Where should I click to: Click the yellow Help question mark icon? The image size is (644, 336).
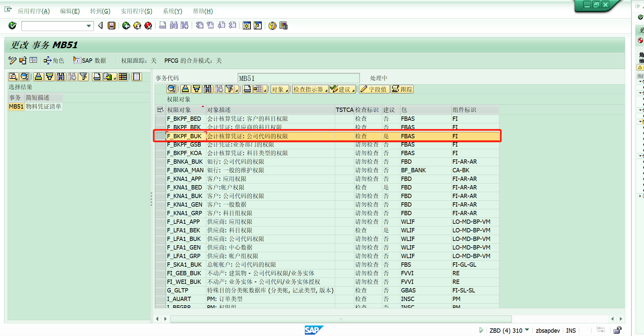(272, 25)
